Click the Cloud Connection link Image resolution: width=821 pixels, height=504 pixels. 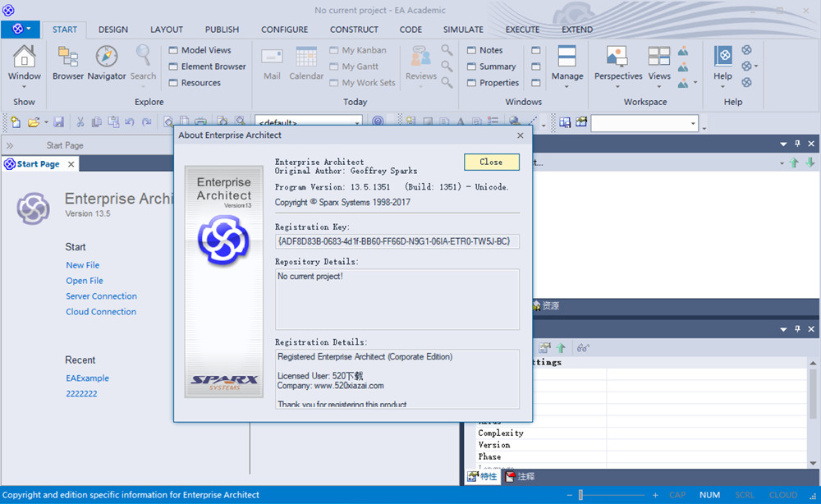pos(100,311)
